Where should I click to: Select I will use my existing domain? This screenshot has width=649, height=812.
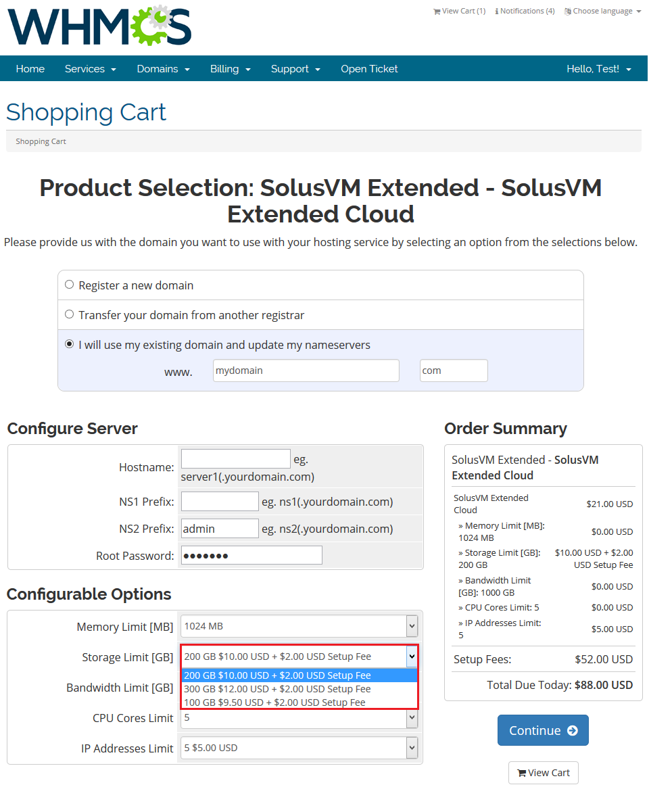69,344
